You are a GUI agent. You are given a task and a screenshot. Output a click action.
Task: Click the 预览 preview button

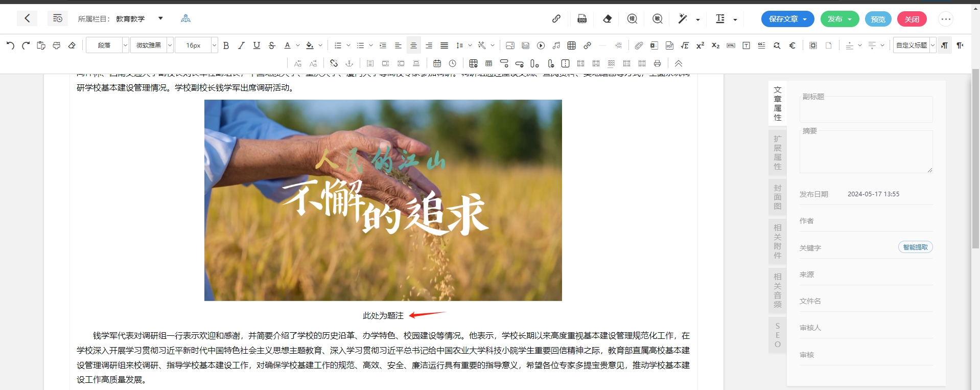coord(878,19)
